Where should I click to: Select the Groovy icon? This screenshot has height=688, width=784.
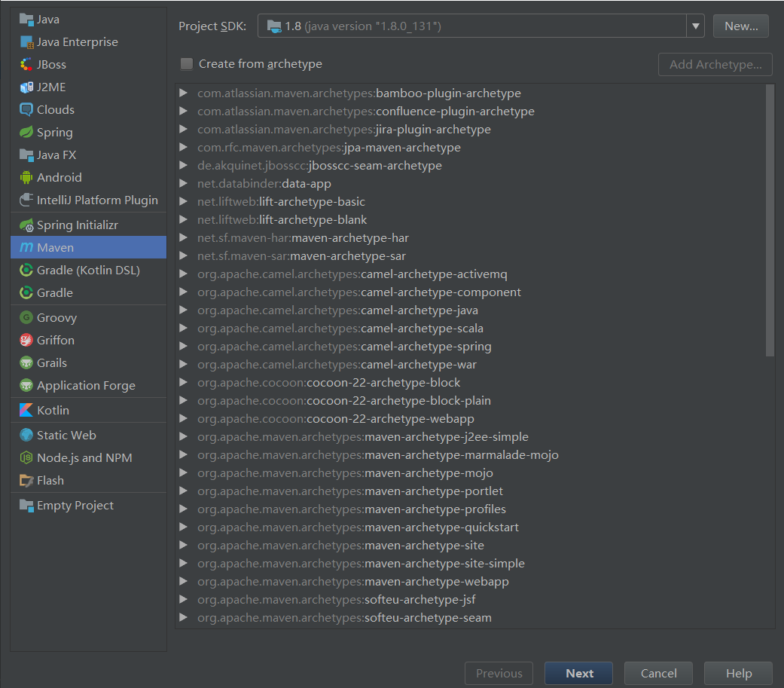pos(26,317)
